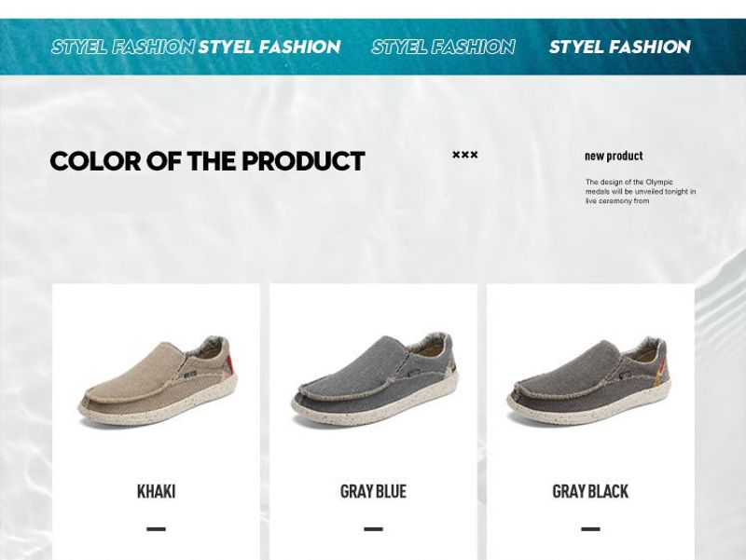Click the COLOR OF THE PRODUCT heading
This screenshot has width=746, height=560.
[207, 161]
